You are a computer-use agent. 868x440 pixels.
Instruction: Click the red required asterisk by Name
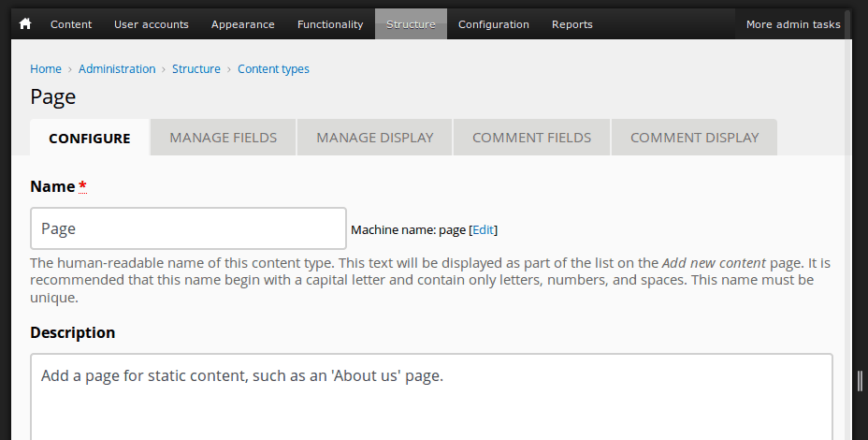[82, 186]
